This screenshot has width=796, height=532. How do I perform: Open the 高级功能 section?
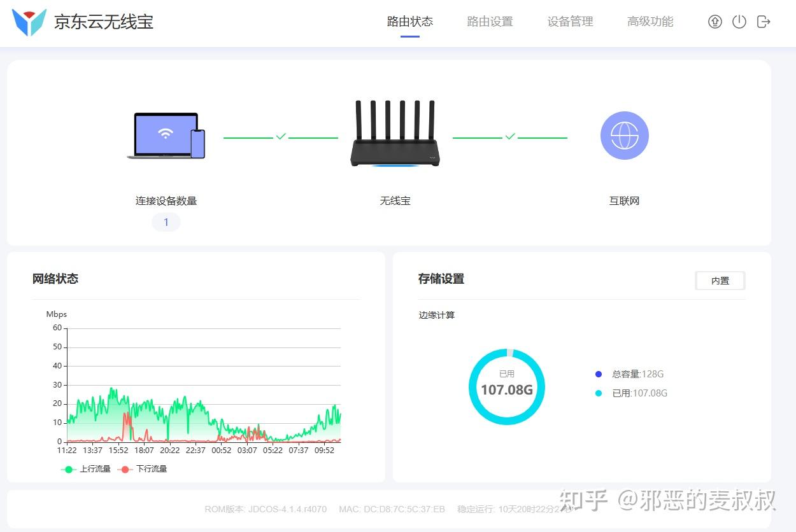(x=650, y=21)
